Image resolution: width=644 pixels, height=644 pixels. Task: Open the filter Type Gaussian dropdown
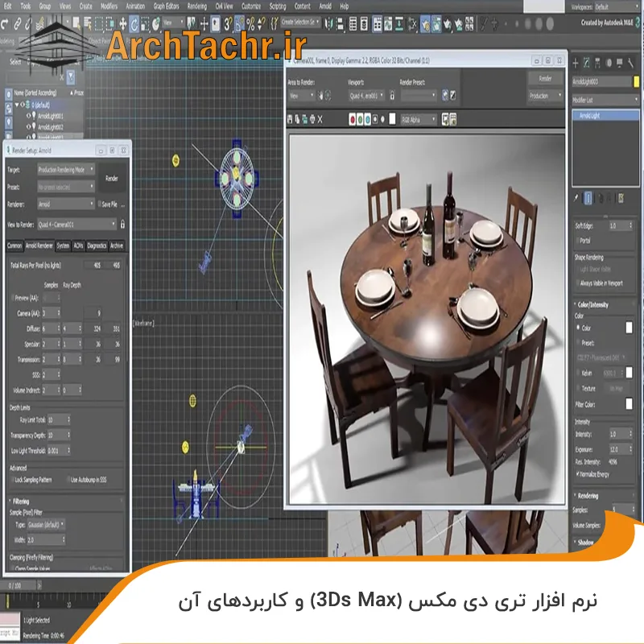[46, 525]
